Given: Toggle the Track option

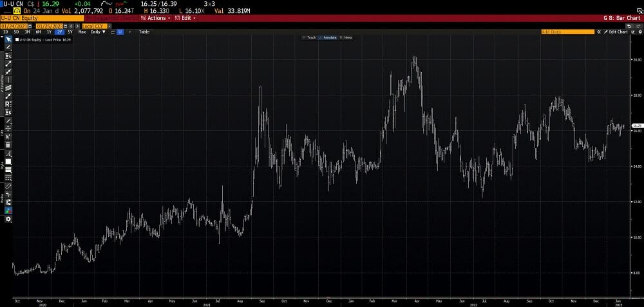Looking at the screenshot, I should tap(310, 37).
